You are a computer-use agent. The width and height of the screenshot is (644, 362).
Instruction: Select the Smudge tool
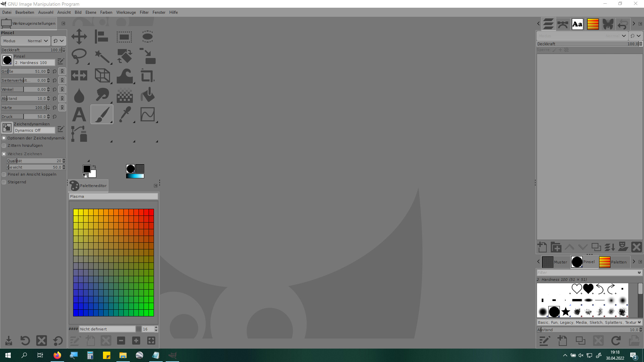click(102, 95)
